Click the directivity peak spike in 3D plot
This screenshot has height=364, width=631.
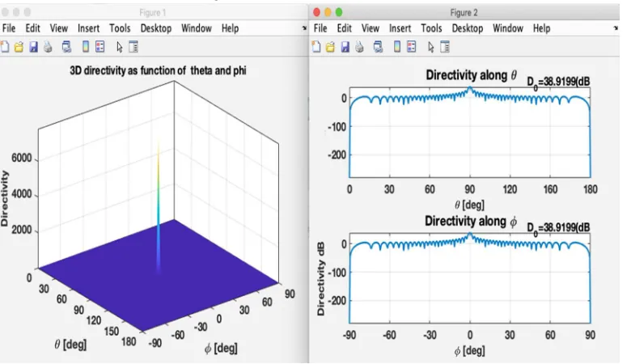tap(158, 205)
